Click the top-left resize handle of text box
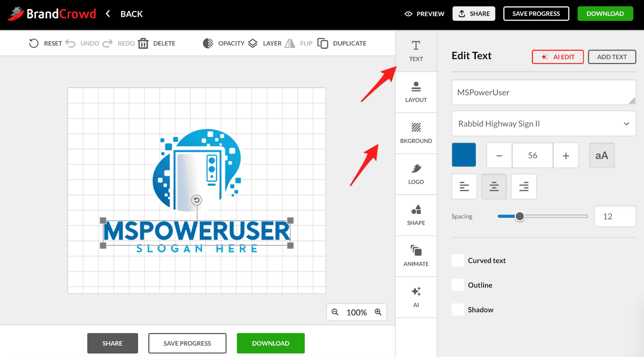The image size is (644, 357). [103, 220]
